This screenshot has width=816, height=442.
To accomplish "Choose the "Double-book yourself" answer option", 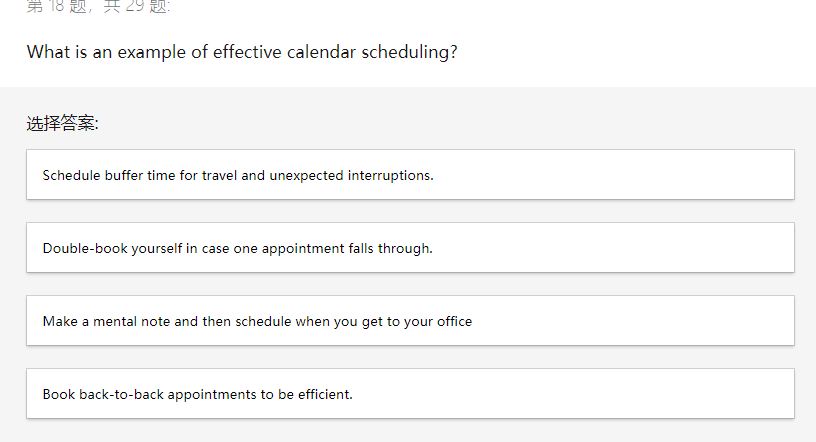I will (410, 248).
